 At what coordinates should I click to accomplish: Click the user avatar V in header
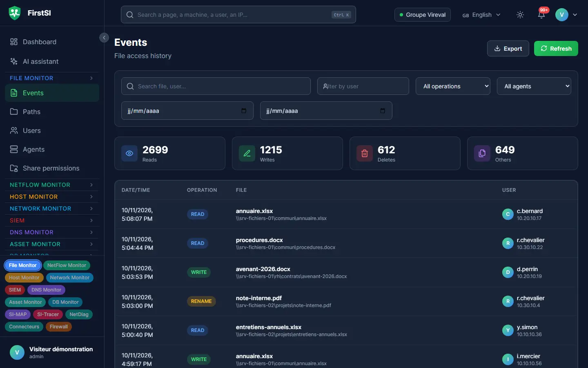[x=562, y=15]
